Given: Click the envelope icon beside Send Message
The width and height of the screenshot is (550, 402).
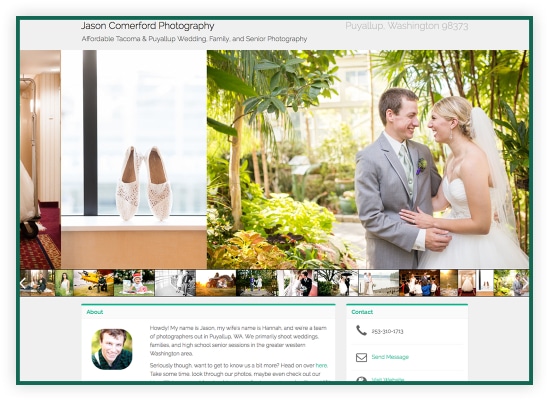Looking at the screenshot, I should click(361, 357).
